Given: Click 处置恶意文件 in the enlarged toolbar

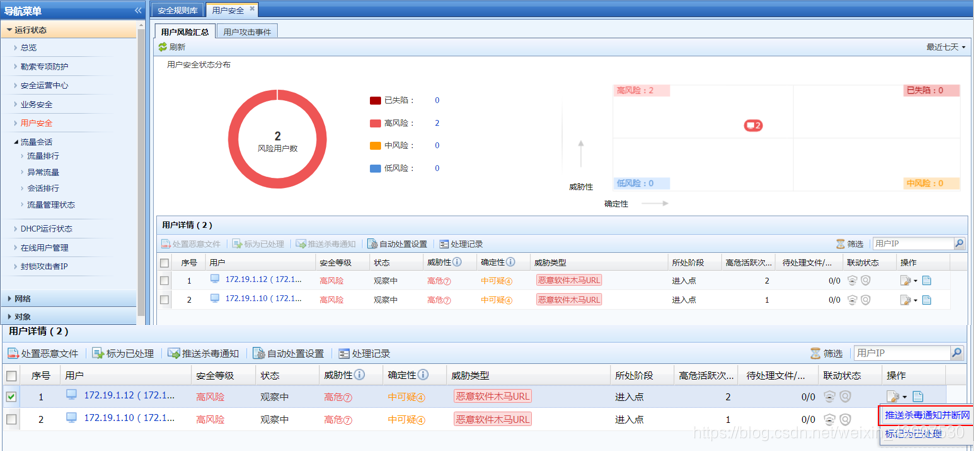Looking at the screenshot, I should pos(43,353).
